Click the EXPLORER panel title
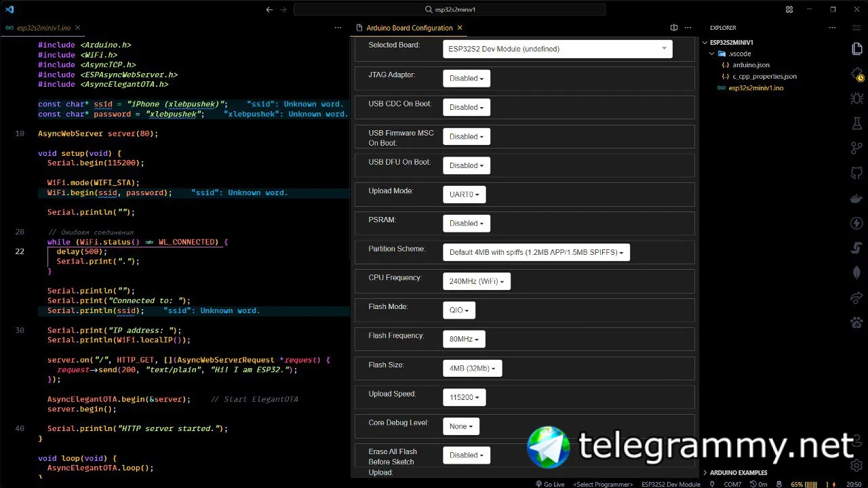The width and height of the screenshot is (868, 488). pos(723,28)
